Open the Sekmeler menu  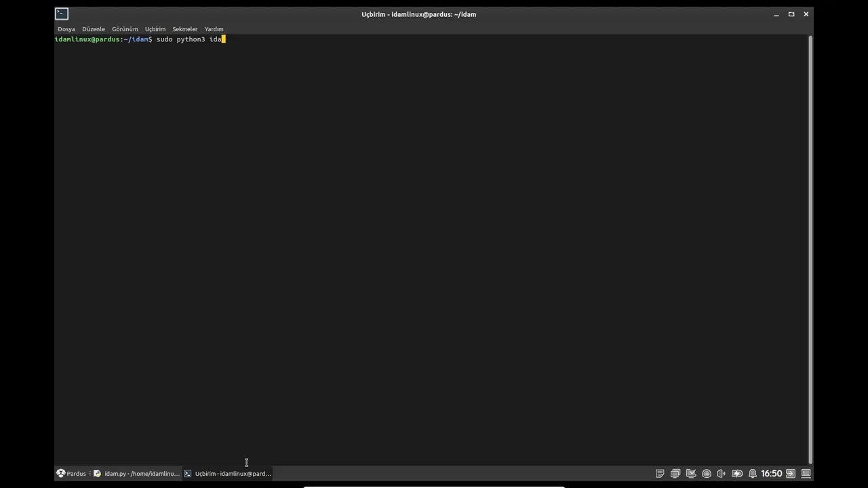[x=184, y=29]
